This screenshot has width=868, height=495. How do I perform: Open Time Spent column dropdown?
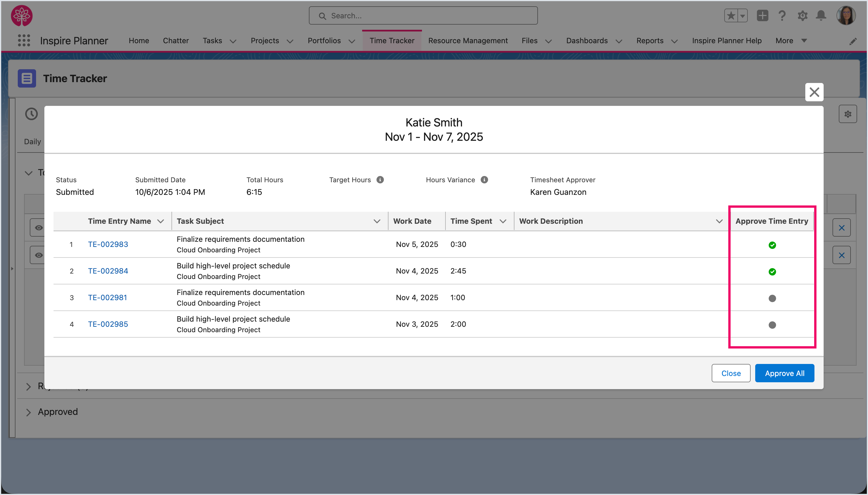(x=503, y=221)
